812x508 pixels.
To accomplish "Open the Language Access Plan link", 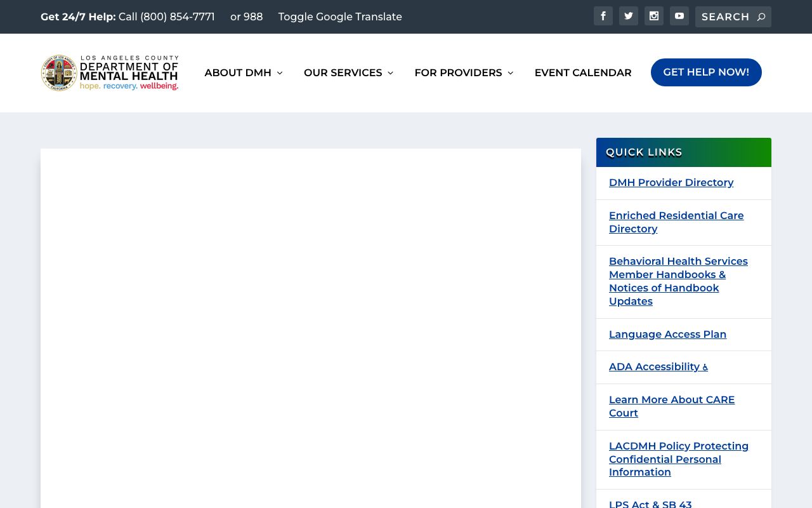I will (667, 334).
